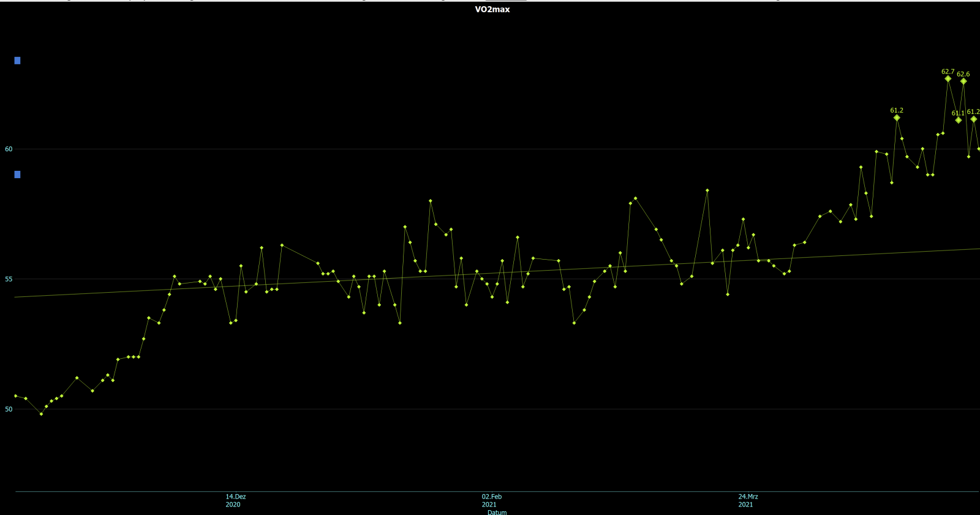The width and height of the screenshot is (980, 515).
Task: Select the blue marker below the 60 gridline
Action: point(17,175)
